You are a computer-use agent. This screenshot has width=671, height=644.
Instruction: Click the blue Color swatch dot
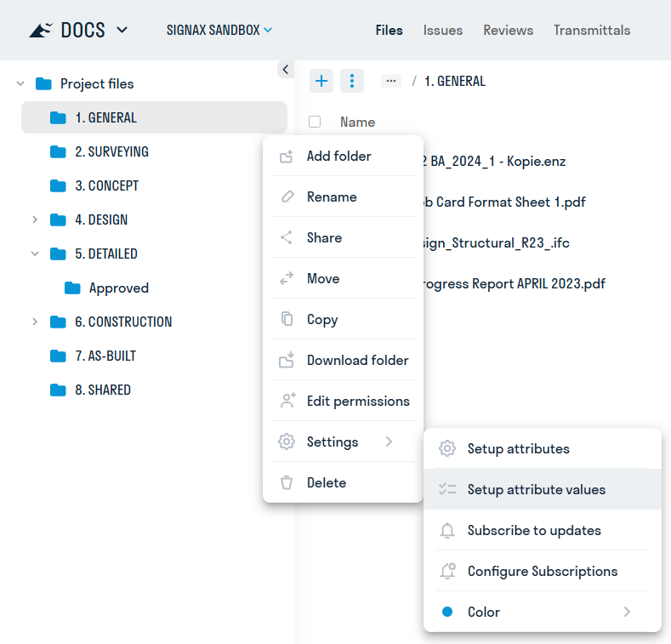tap(447, 612)
